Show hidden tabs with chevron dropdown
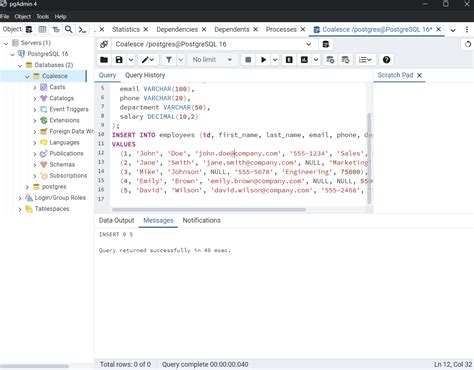Screen dimensions: 474x370 [x=453, y=30]
